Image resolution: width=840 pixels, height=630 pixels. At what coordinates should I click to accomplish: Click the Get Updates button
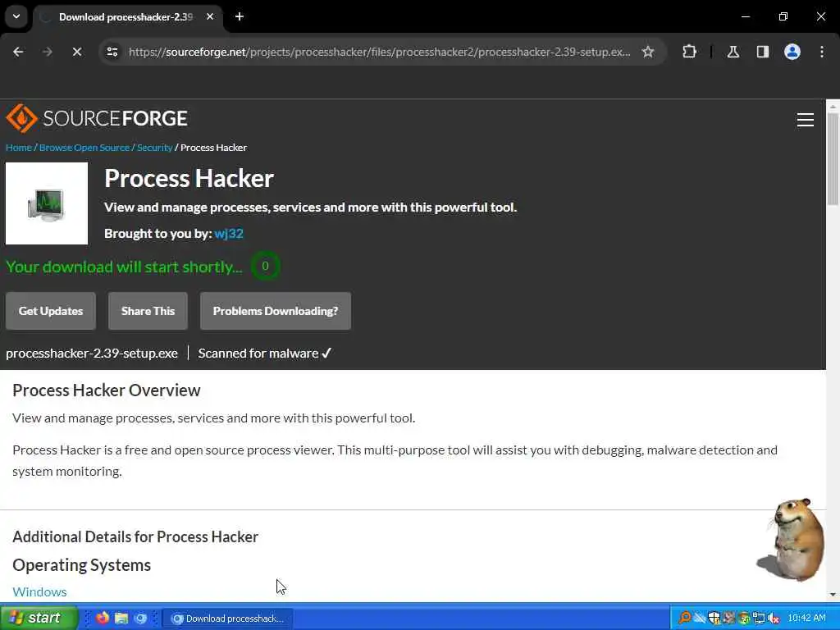(51, 311)
